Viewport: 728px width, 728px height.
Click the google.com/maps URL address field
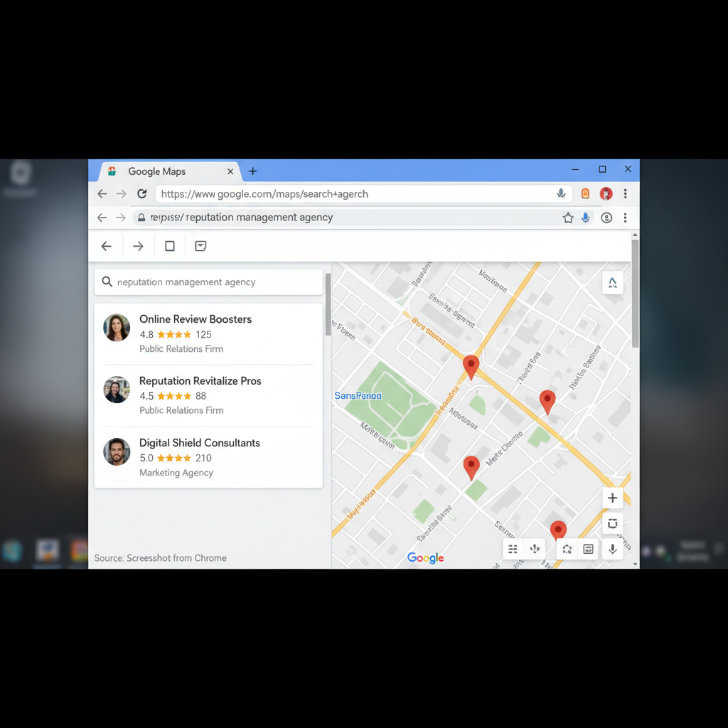tap(363, 193)
